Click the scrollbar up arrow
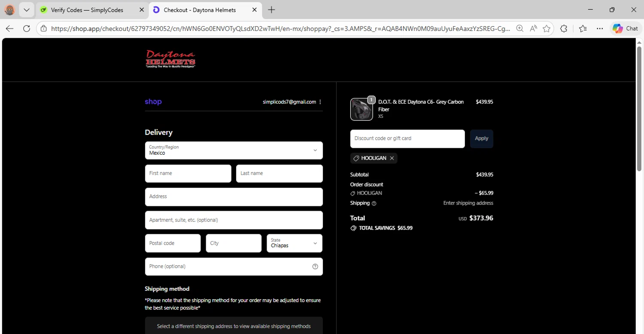Viewport: 644px width, 334px height. click(x=639, y=43)
